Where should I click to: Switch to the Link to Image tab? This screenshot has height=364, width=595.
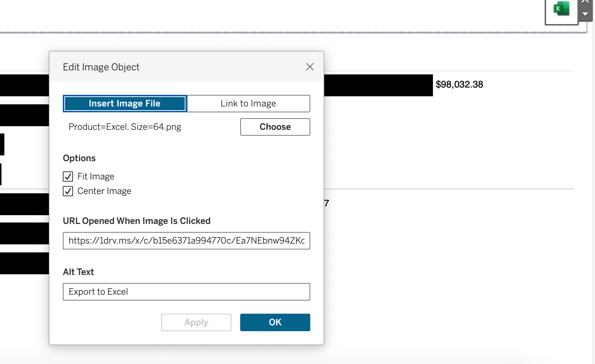click(x=248, y=104)
